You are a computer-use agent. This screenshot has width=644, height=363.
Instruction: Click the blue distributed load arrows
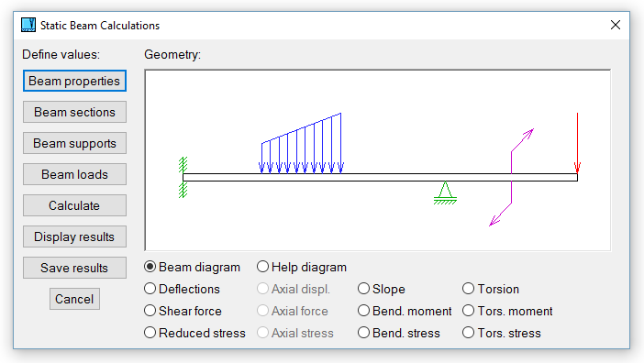[x=301, y=143]
